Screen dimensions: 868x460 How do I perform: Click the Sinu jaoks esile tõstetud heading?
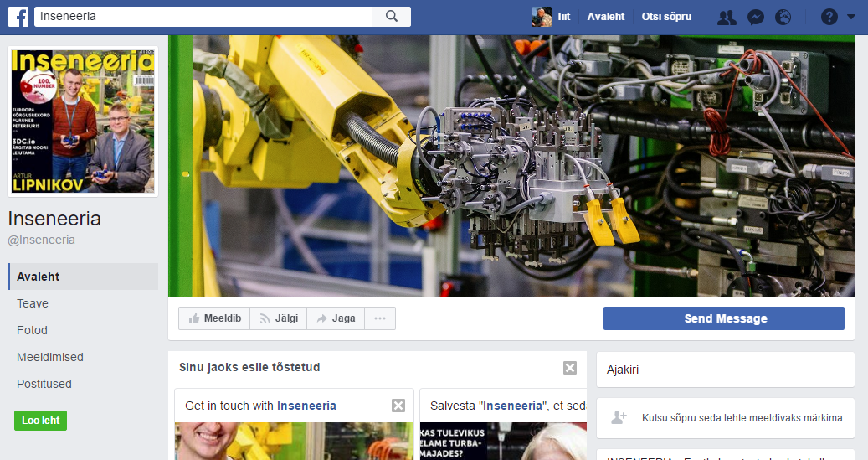tap(249, 367)
